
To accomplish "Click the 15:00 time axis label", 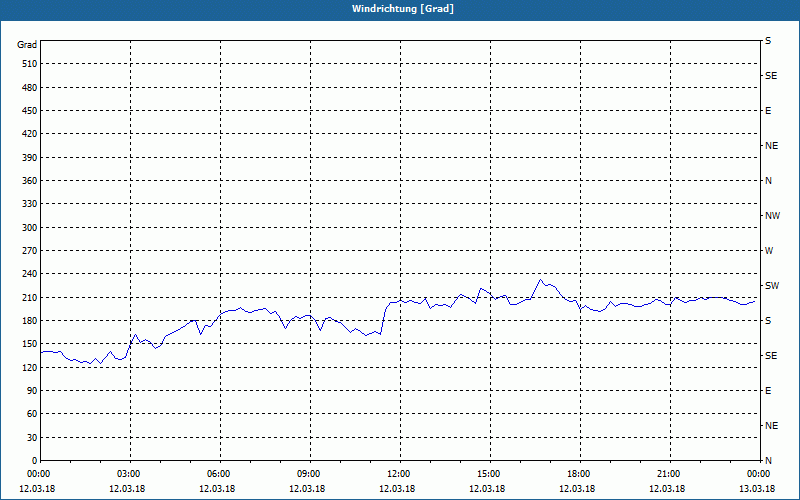I will (489, 474).
